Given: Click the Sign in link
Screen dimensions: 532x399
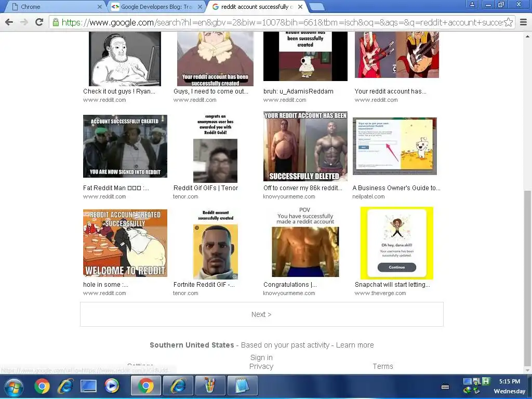Looking at the screenshot, I should click(x=261, y=357).
